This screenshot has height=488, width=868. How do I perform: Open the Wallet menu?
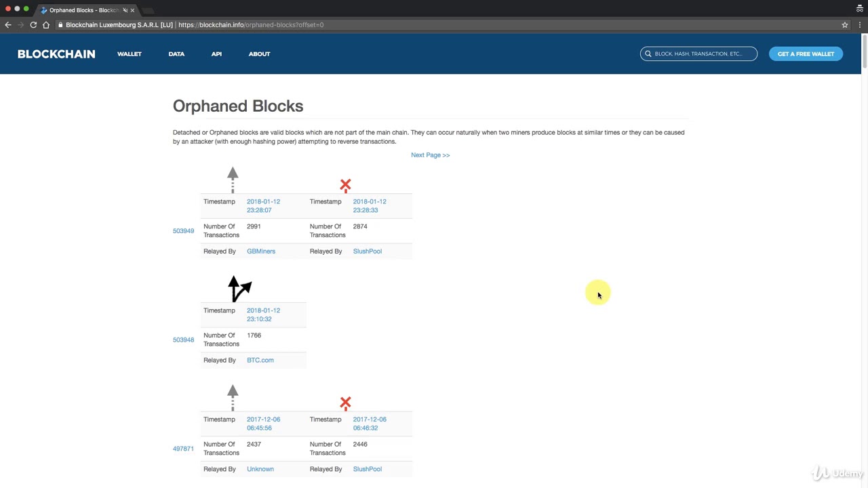click(x=130, y=54)
